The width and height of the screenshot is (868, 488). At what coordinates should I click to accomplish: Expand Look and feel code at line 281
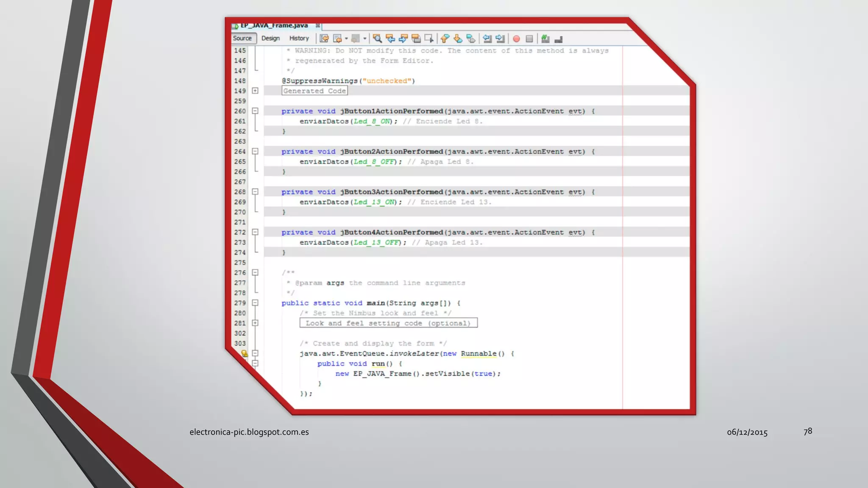(x=255, y=323)
